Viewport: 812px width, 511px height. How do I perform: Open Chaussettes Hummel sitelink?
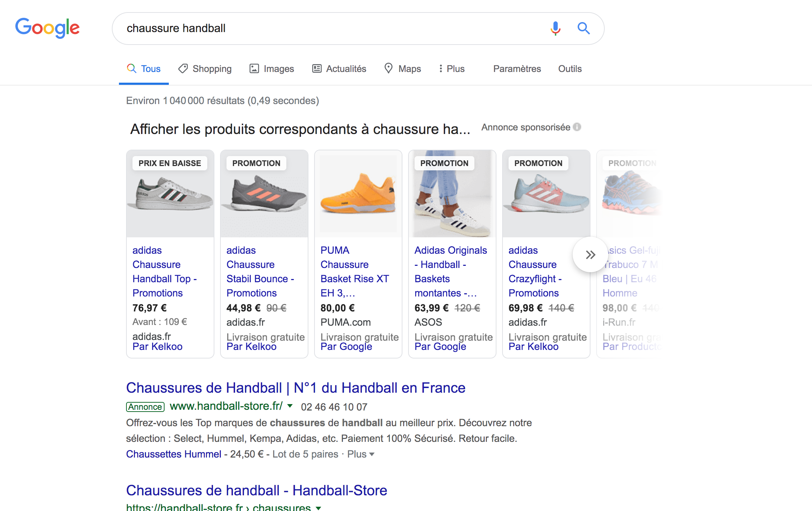click(x=173, y=454)
